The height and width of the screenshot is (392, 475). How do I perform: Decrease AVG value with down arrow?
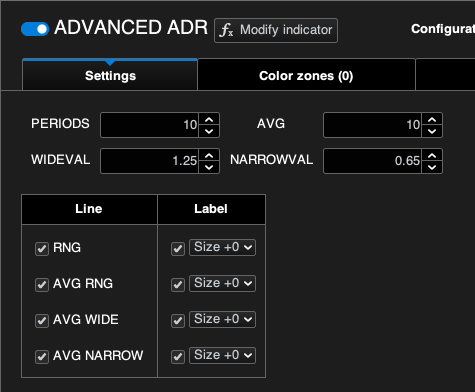pyautogui.click(x=432, y=131)
